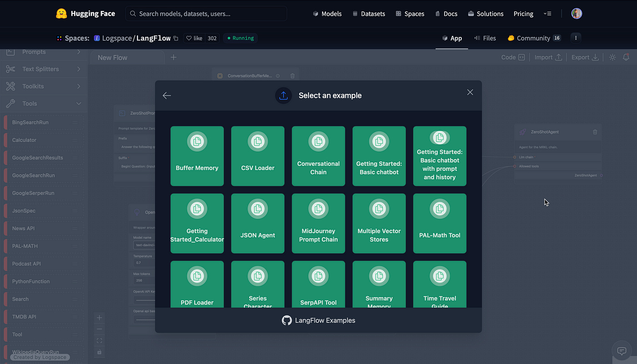Select the JSON Agent example
Image resolution: width=637 pixels, height=364 pixels.
[258, 224]
